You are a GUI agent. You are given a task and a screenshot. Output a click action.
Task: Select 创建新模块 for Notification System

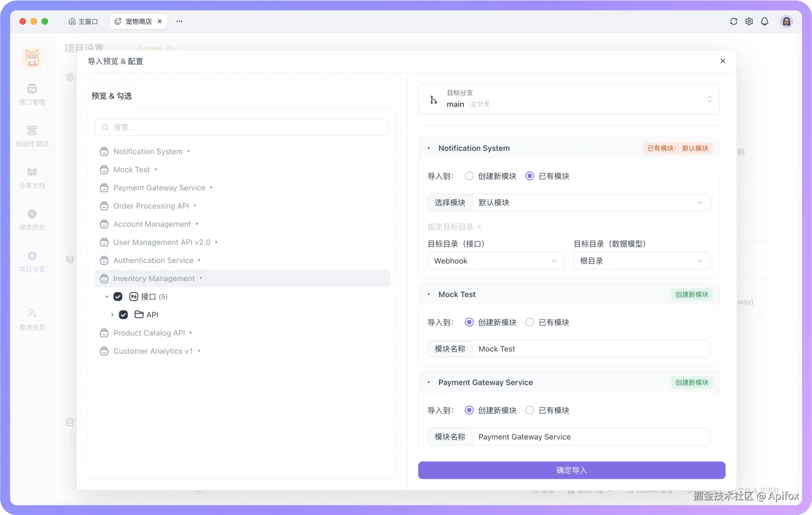tap(469, 176)
